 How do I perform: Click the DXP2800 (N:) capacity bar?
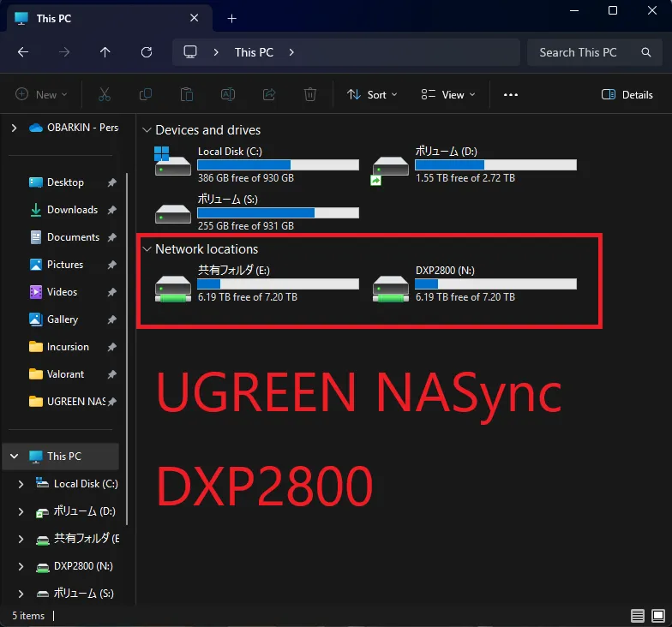click(495, 284)
